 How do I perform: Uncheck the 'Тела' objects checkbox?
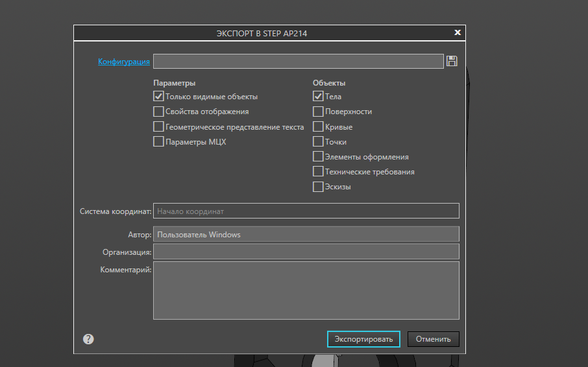(x=318, y=97)
